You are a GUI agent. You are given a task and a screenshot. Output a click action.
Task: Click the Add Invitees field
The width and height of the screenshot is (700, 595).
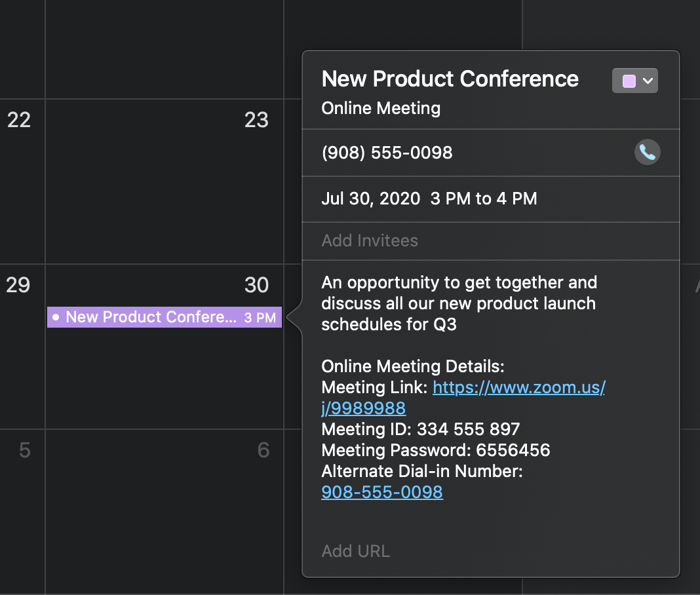(370, 240)
